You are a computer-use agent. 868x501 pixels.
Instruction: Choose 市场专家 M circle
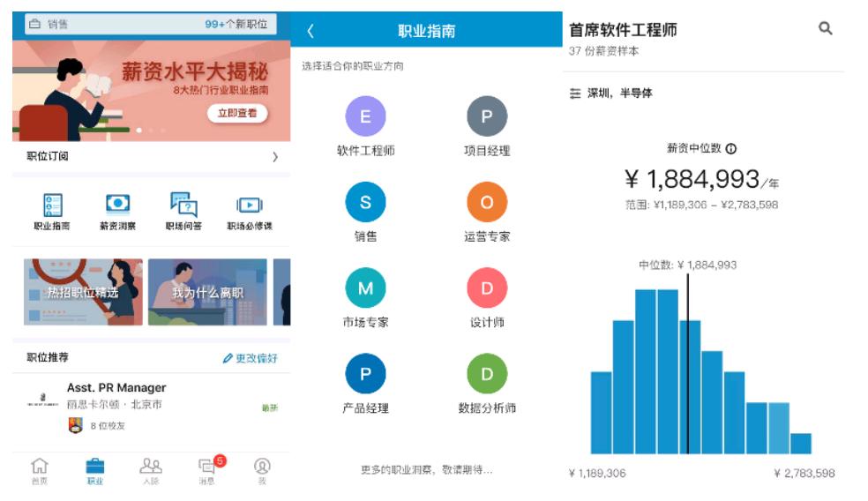point(365,288)
